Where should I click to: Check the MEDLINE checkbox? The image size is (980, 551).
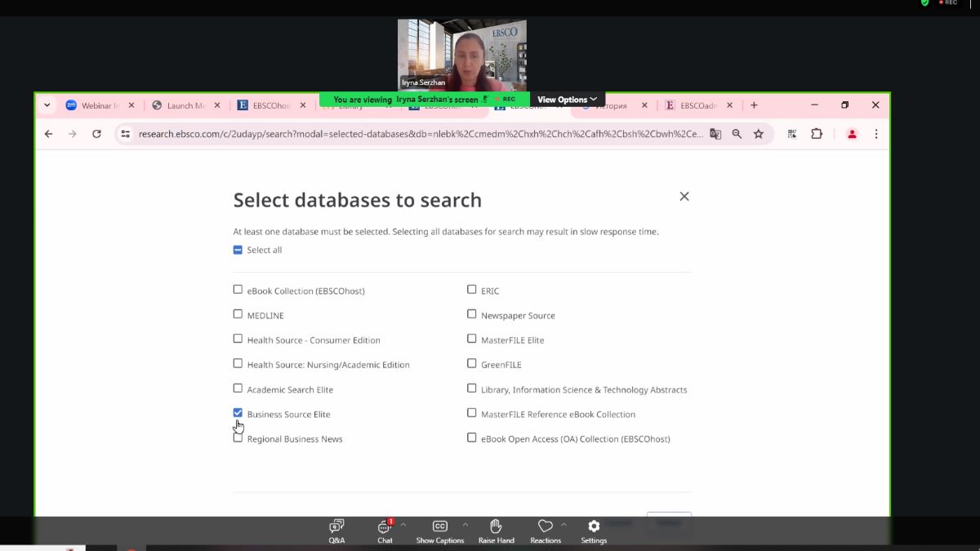pos(238,313)
